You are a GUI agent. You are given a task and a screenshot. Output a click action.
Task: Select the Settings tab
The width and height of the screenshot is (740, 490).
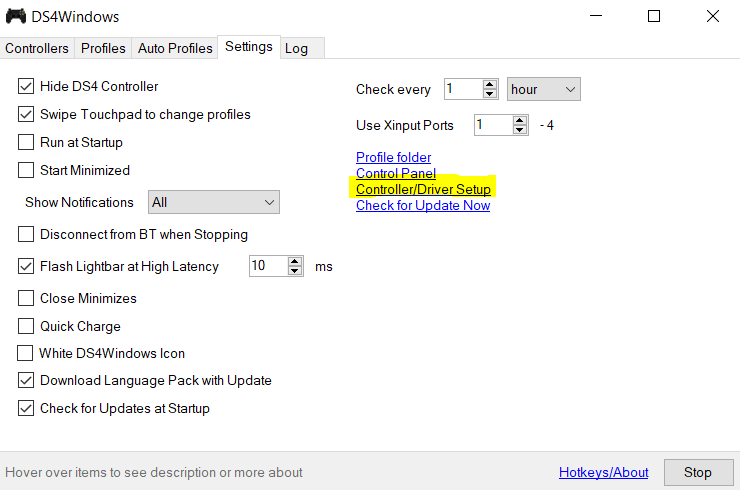click(x=249, y=47)
